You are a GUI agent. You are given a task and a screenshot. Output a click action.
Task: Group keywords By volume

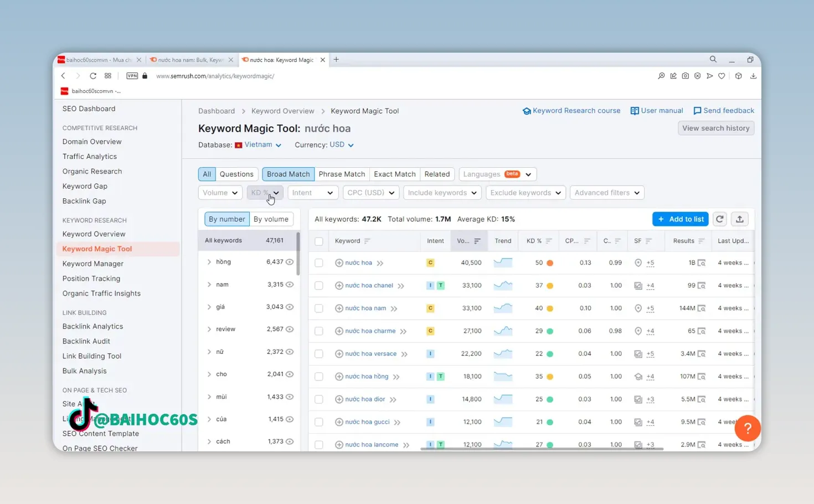point(271,219)
